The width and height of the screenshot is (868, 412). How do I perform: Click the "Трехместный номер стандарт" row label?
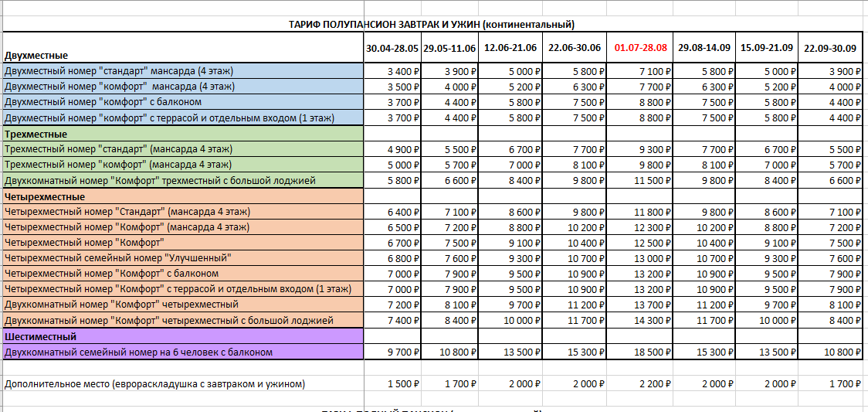(118, 149)
